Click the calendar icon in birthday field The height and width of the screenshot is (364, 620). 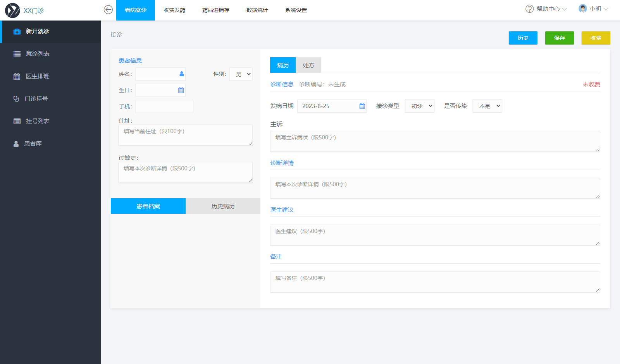pyautogui.click(x=181, y=90)
